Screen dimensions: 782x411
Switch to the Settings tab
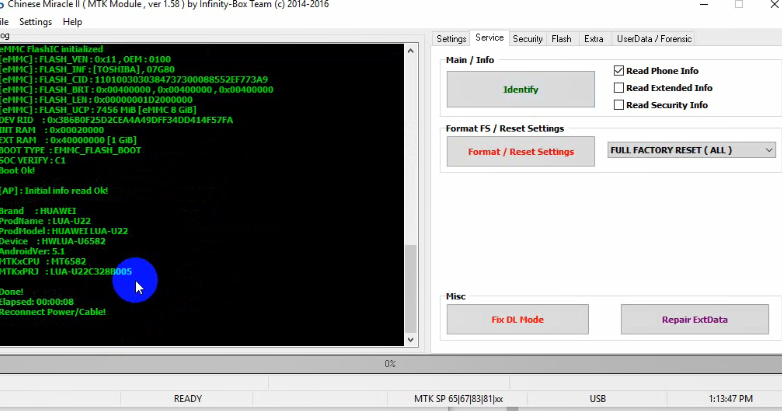click(x=451, y=38)
